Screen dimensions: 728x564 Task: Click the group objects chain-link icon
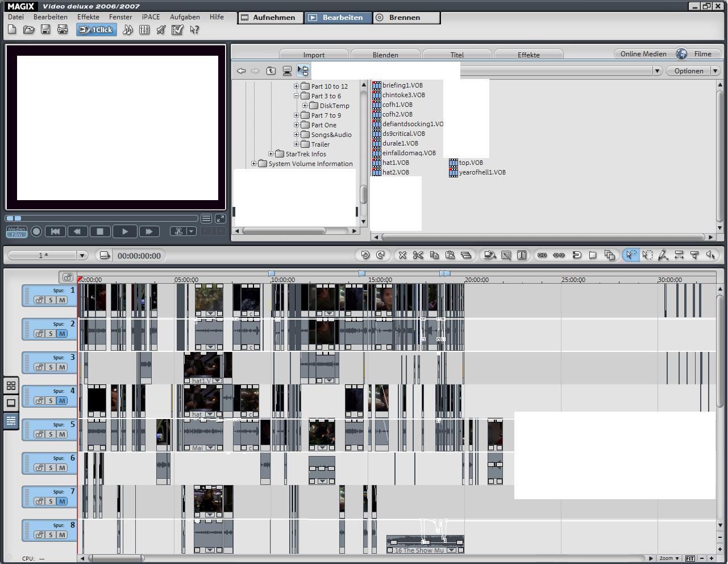(542, 255)
